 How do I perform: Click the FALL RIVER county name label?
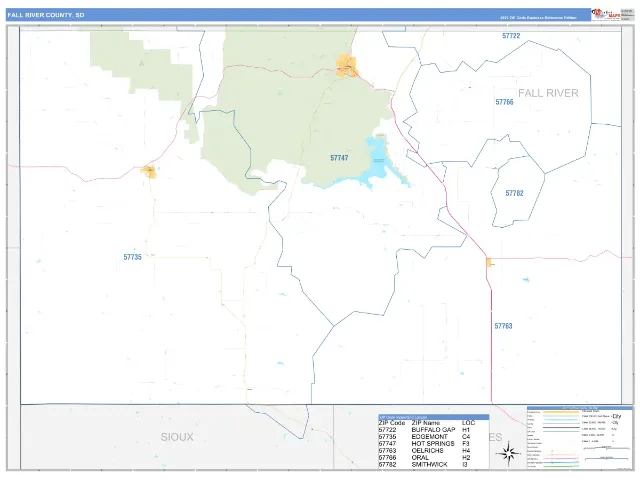coord(548,93)
